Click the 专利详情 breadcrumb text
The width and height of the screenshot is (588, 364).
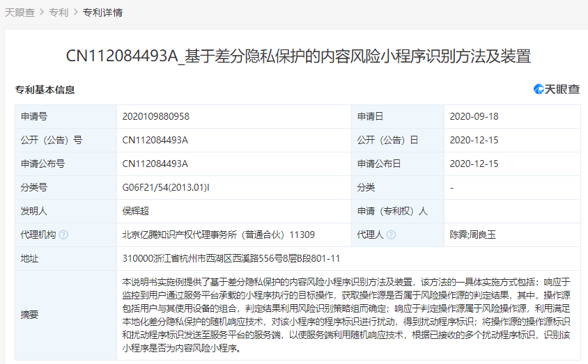click(102, 13)
